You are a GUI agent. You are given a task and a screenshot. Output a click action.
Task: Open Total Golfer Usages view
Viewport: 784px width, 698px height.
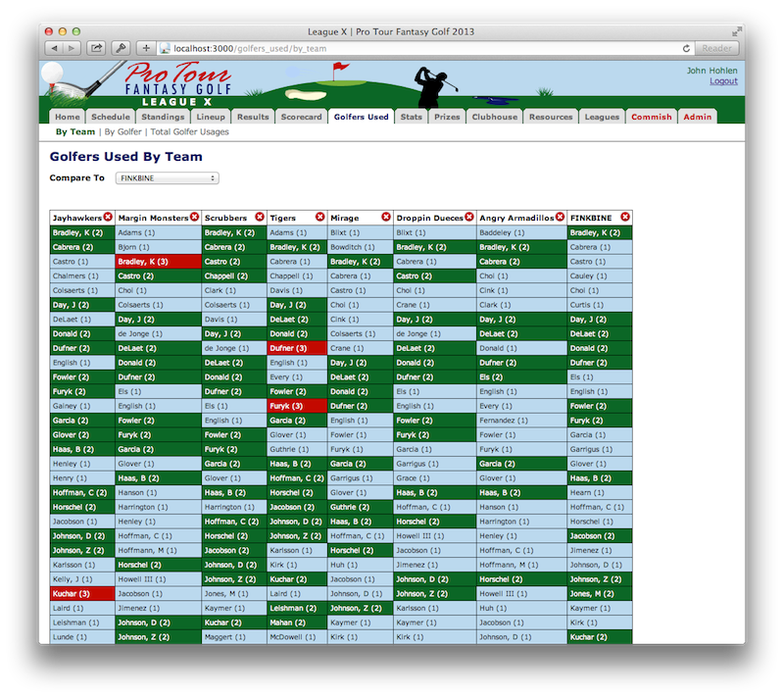tap(191, 131)
